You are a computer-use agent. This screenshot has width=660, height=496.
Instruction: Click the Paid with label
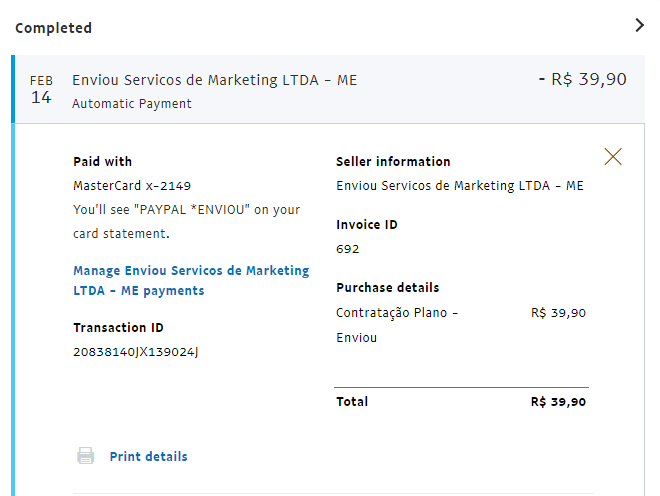coord(102,161)
